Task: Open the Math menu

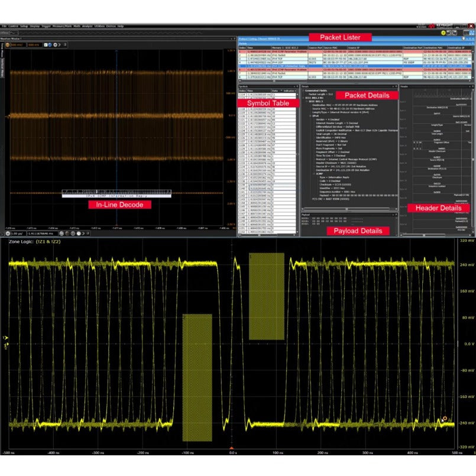Action: [x=77, y=26]
